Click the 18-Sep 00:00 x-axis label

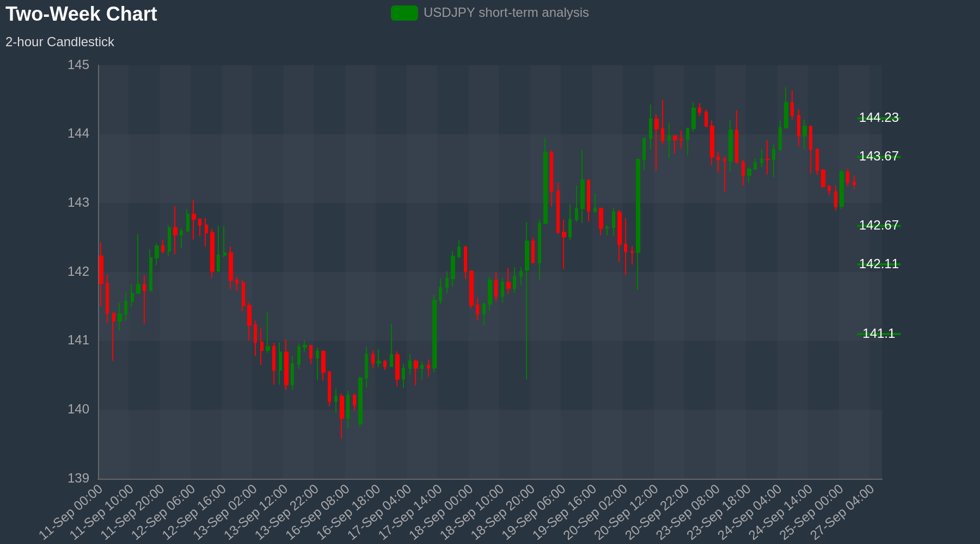442,512
